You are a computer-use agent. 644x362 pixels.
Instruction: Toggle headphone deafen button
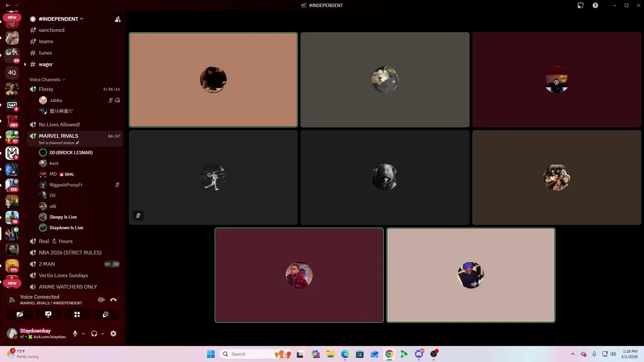tap(94, 333)
